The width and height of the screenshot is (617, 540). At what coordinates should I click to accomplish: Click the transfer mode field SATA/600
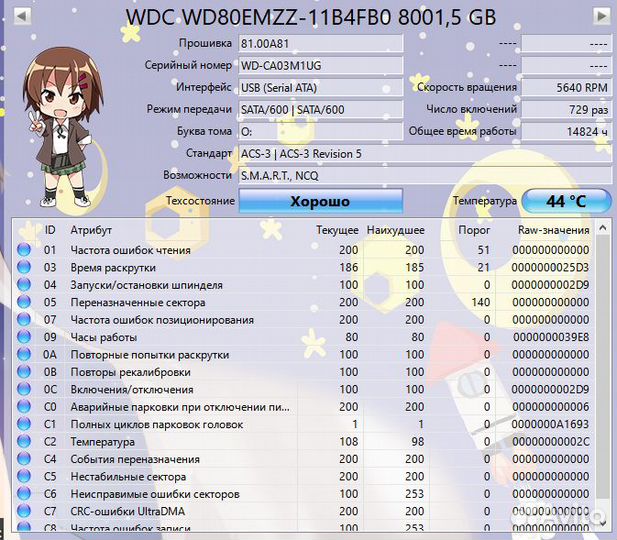pyautogui.click(x=321, y=109)
